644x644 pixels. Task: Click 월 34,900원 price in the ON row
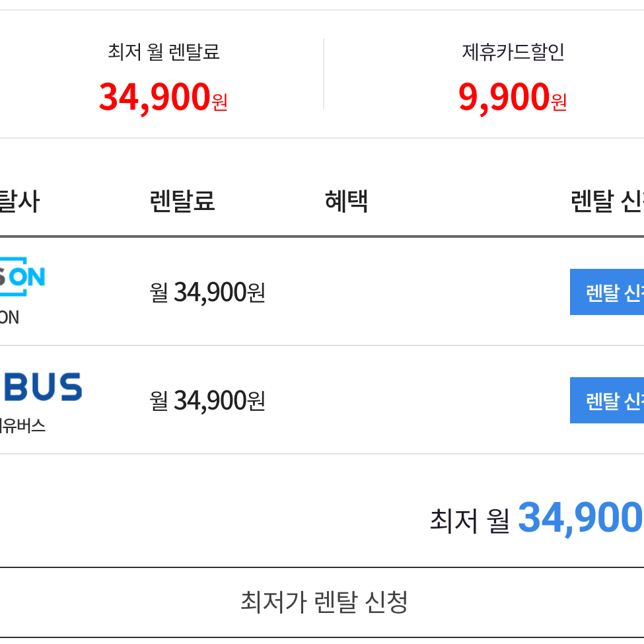(x=207, y=293)
